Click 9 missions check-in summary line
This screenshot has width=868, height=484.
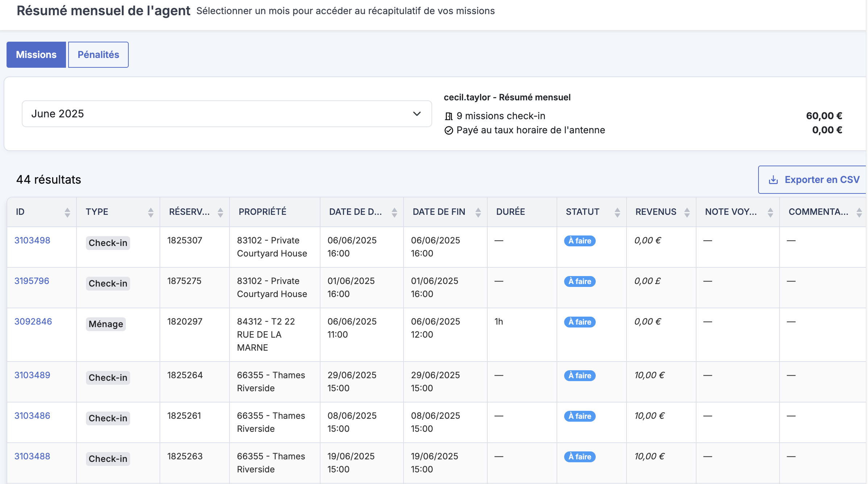[x=501, y=116]
